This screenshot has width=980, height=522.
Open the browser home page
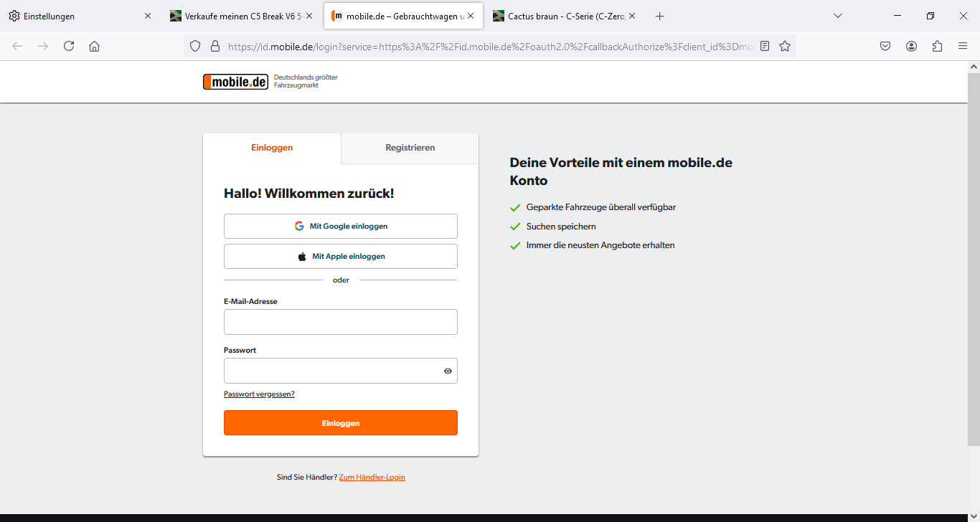(94, 46)
